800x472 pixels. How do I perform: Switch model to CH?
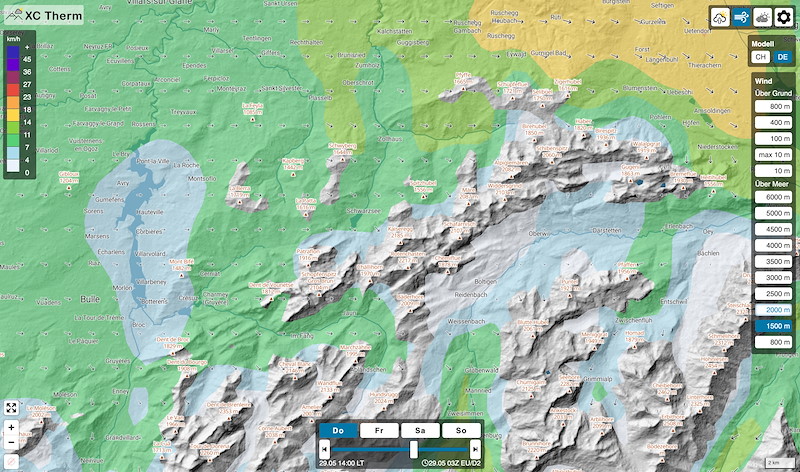tap(761, 57)
